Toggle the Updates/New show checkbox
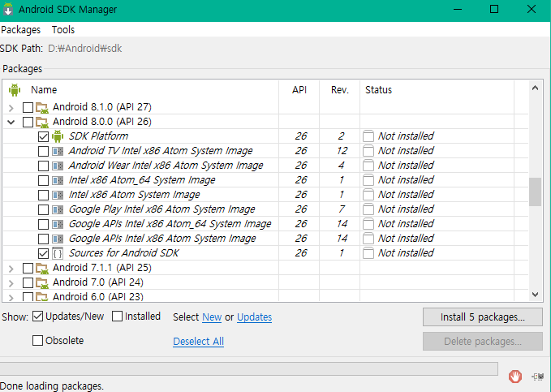This screenshot has height=392, width=551. [x=37, y=317]
